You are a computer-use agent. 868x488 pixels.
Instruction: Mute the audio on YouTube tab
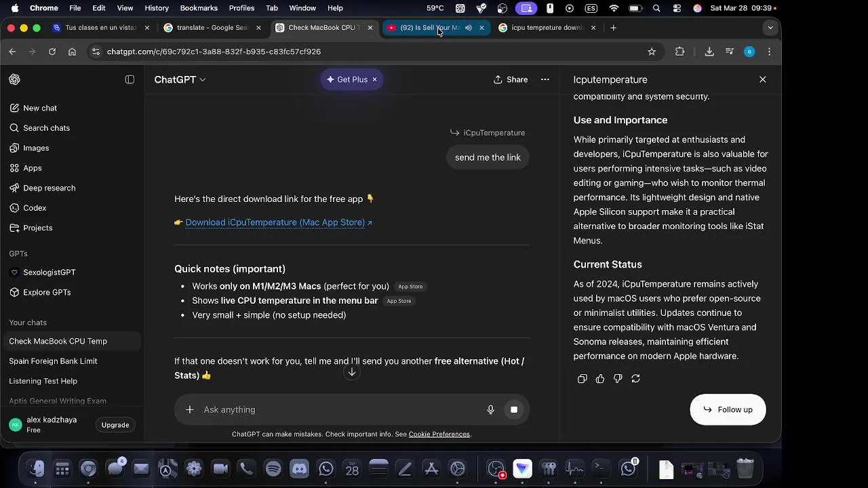(x=469, y=28)
